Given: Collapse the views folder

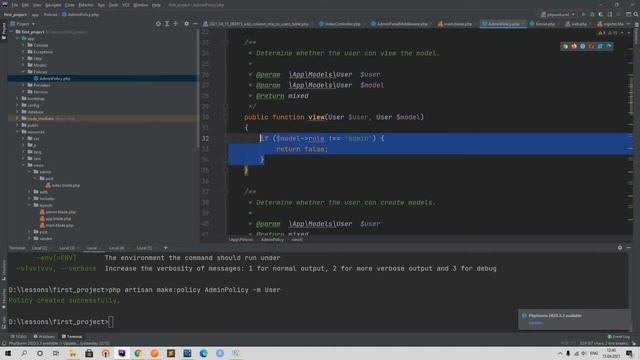Looking at the screenshot, I should pyautogui.click(x=24, y=165).
